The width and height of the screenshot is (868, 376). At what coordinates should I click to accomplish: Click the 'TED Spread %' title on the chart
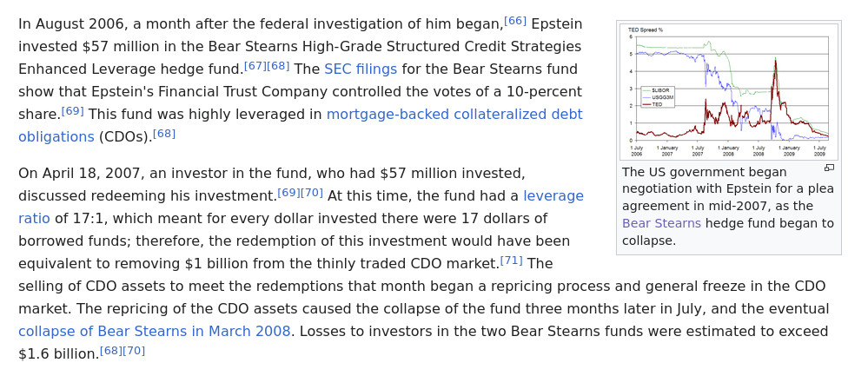click(646, 30)
